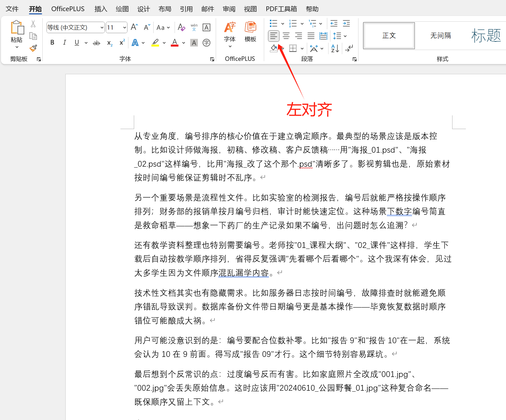Select left alignment
506x420 pixels.
[274, 36]
